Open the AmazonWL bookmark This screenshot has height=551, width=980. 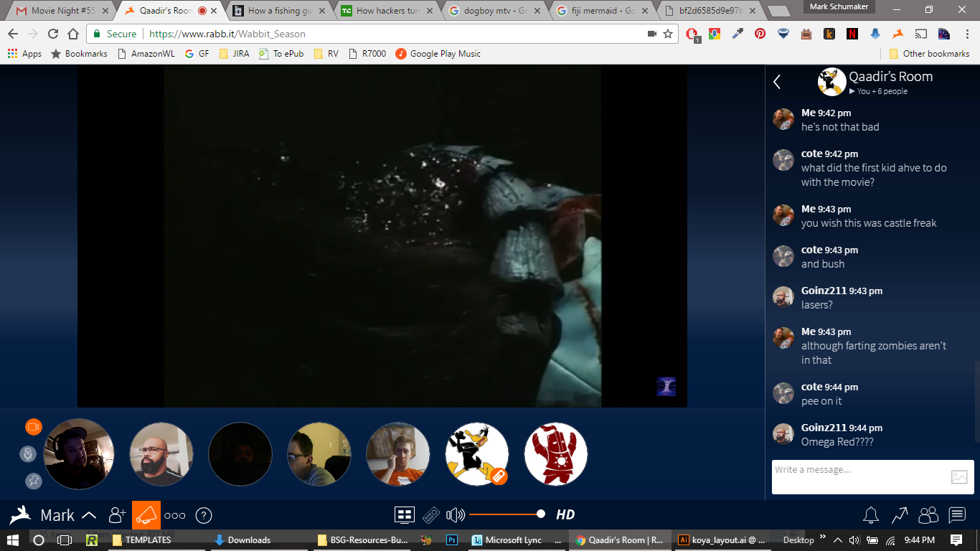tap(145, 54)
